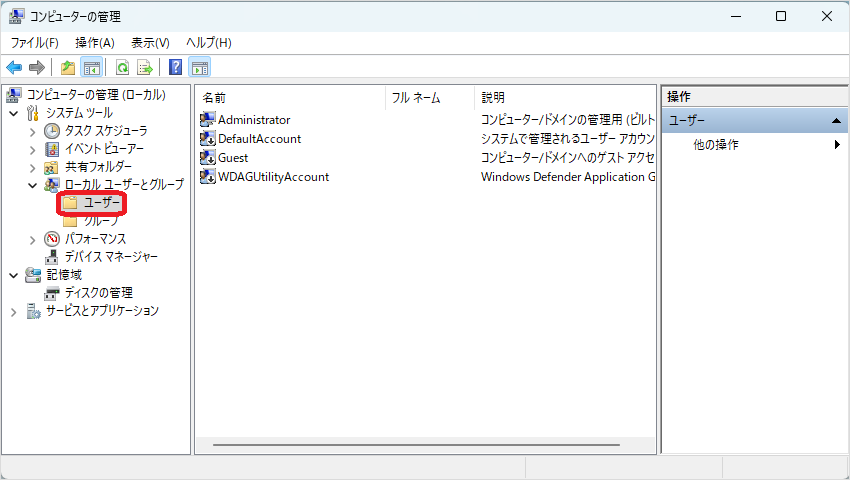Screen dimensions: 850x480
Task: Click the horizontal scrollbar under the user list
Action: (x=416, y=444)
